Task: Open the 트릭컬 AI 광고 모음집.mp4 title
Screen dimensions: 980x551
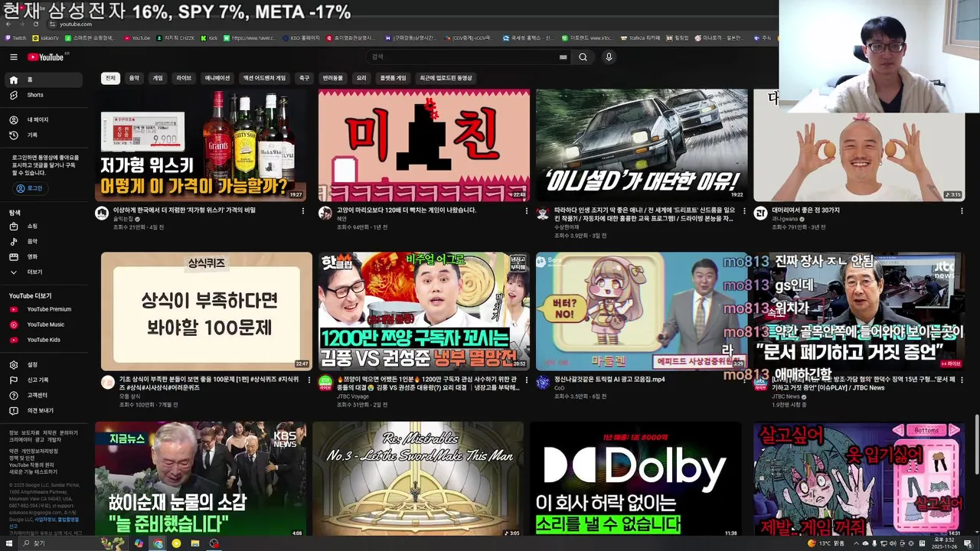Action: click(609, 379)
